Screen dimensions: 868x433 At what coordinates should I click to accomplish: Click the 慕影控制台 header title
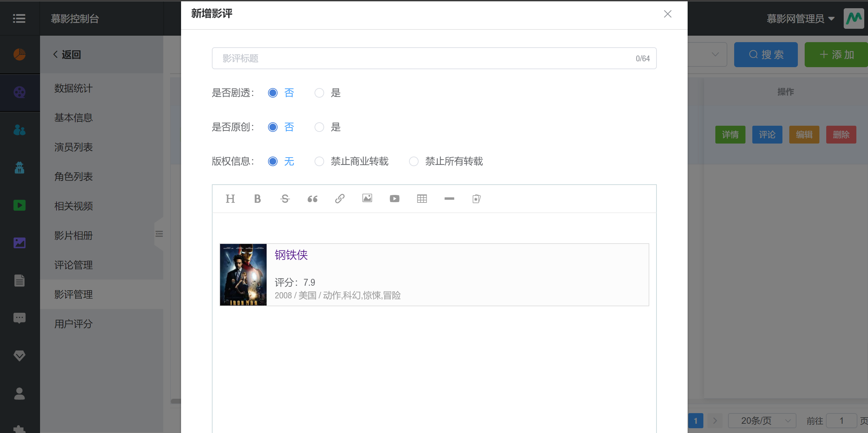point(75,18)
